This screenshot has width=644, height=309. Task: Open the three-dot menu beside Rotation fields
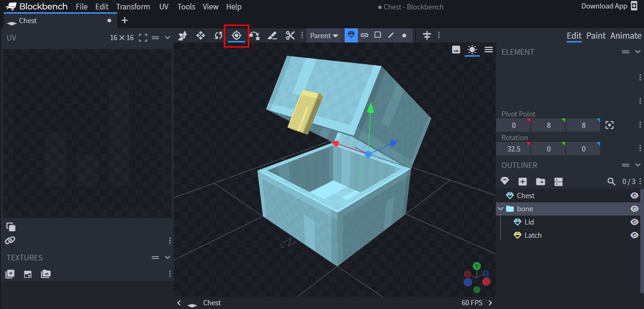(x=640, y=149)
